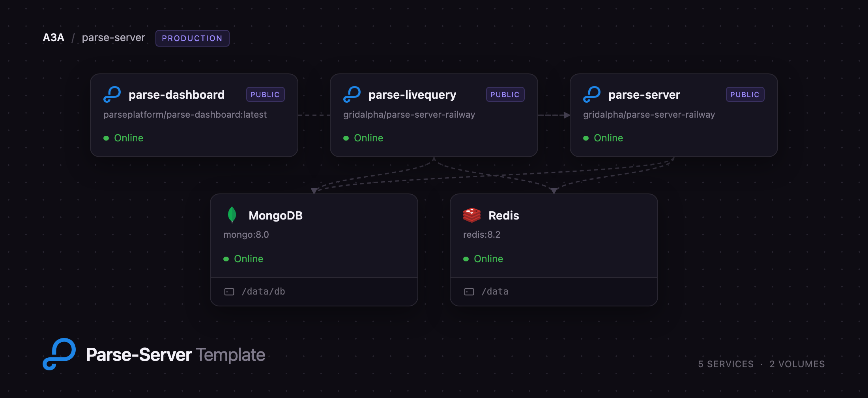Screen dimensions: 868x398
Task: Click the PRODUCTION environment badge
Action: coord(192,38)
